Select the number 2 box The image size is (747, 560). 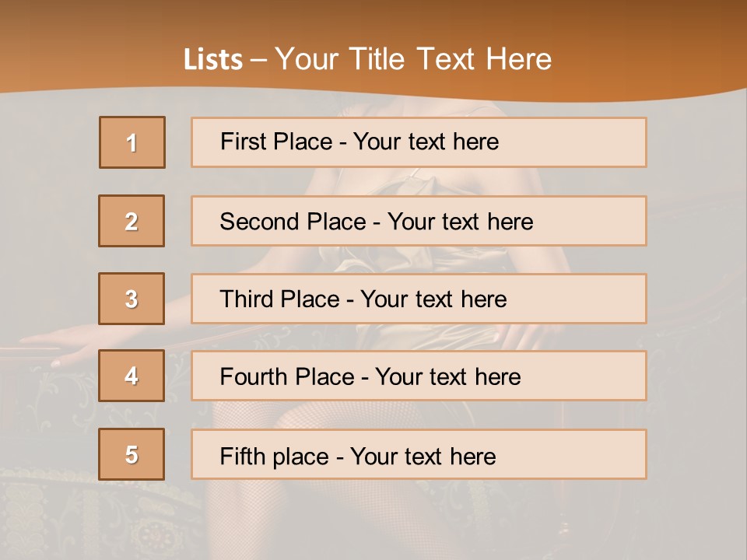132,221
